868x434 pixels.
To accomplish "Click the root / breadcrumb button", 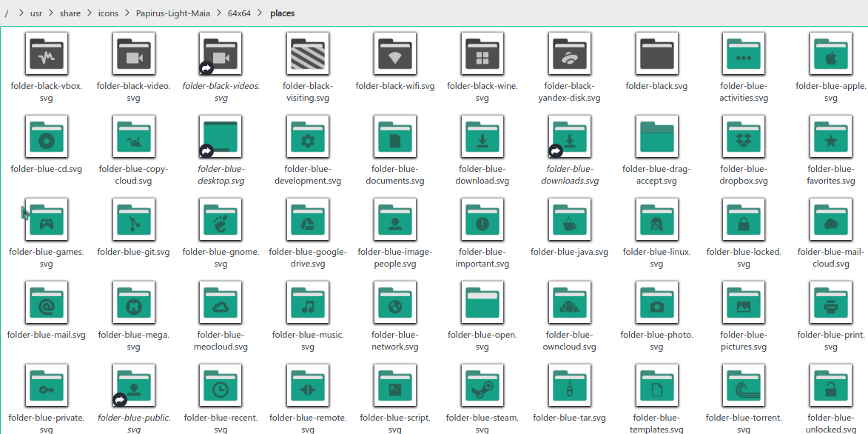I will click(x=7, y=13).
